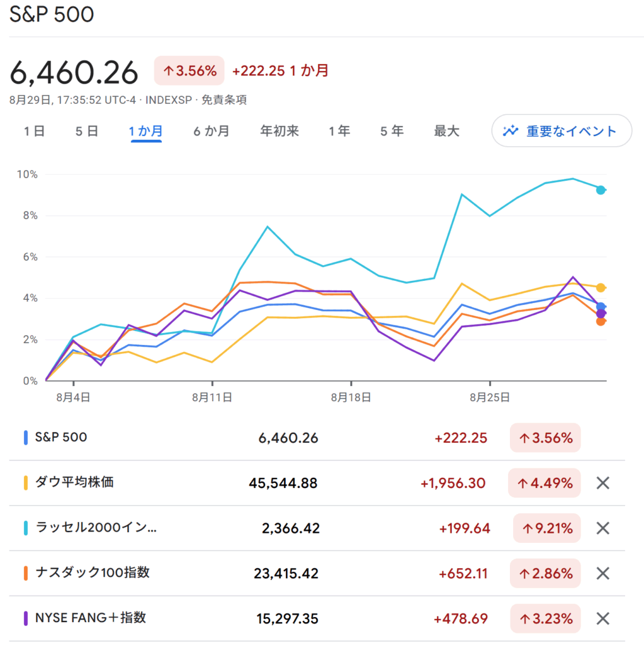Click the blue S&P 500 chart endpoint
Viewport: 644px width, 648px height.
click(x=600, y=307)
